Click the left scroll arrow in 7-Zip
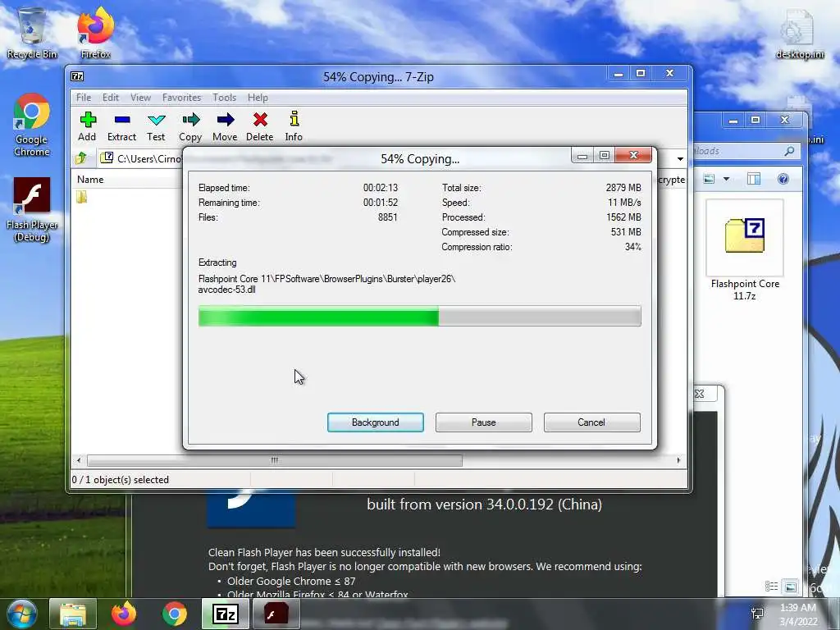Image resolution: width=840 pixels, height=630 pixels. [x=79, y=460]
